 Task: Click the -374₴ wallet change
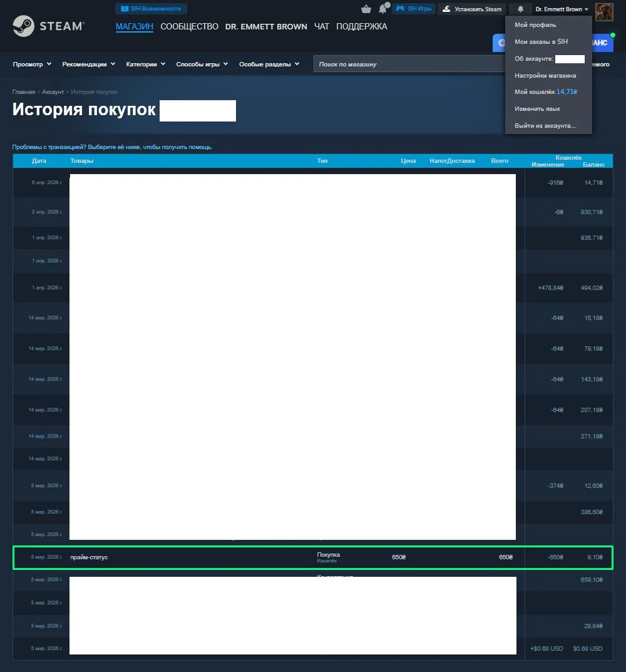(555, 486)
